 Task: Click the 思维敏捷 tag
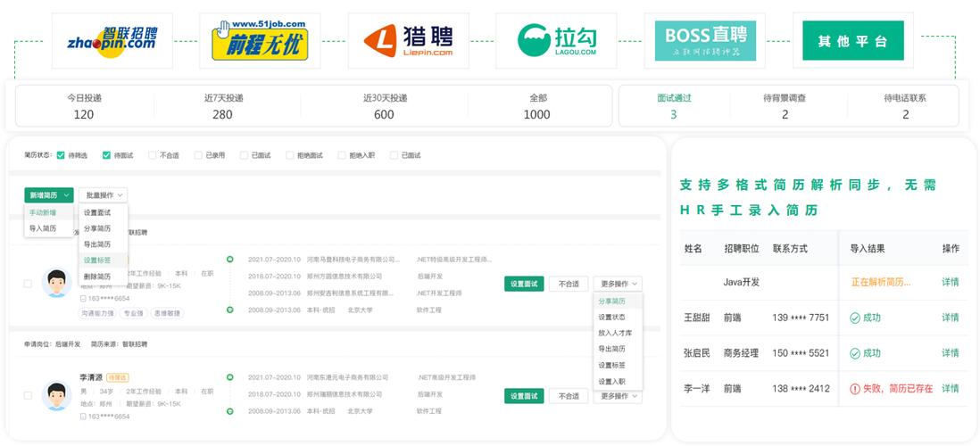(x=166, y=314)
